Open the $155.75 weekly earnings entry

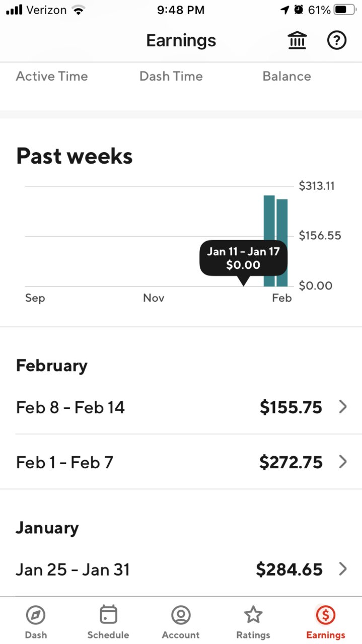click(181, 407)
